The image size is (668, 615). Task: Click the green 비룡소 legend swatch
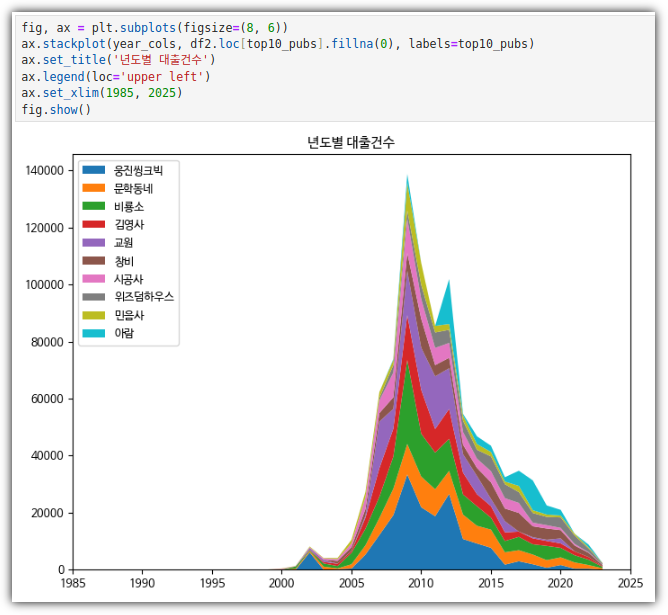94,206
